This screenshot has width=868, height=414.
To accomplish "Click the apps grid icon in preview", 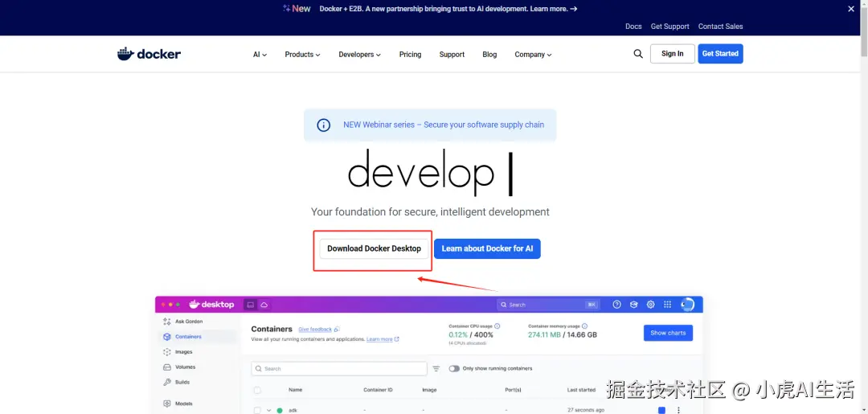I will point(668,305).
